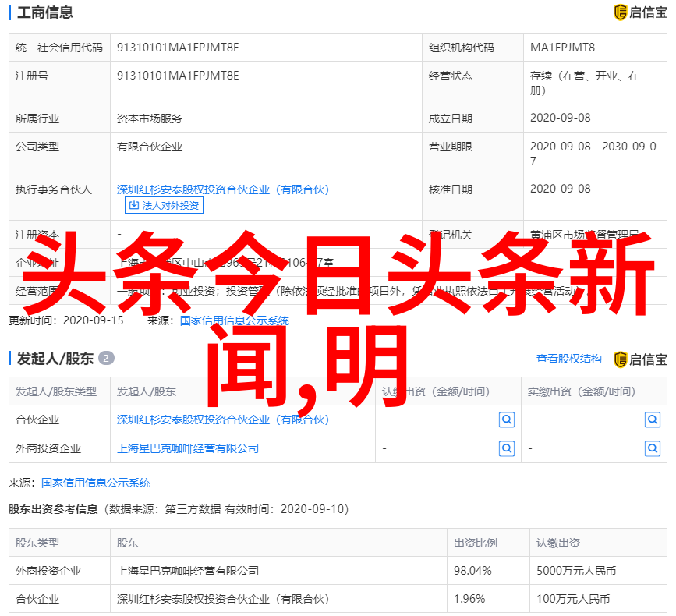
Task: Select the 组织机构代码 value MA1FPJMT8
Action: coord(562,48)
